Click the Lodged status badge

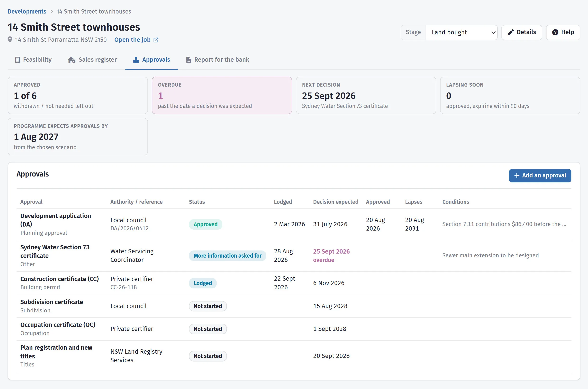[203, 283]
